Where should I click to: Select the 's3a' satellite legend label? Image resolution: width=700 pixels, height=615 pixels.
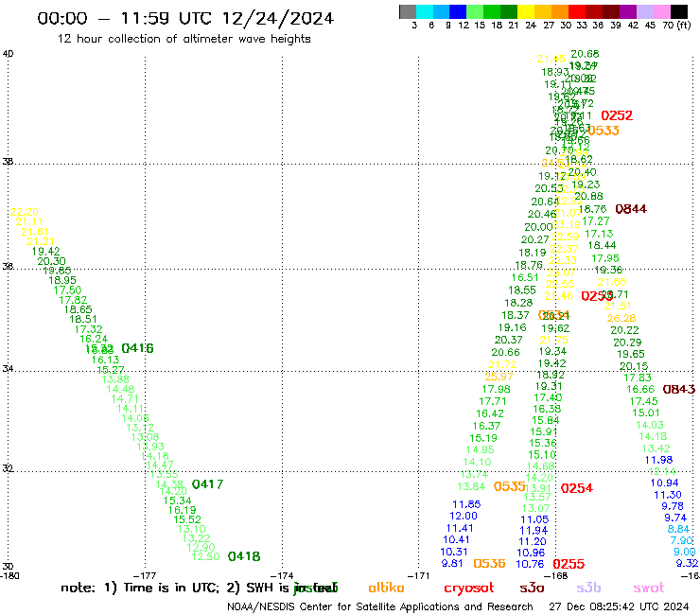click(x=532, y=589)
